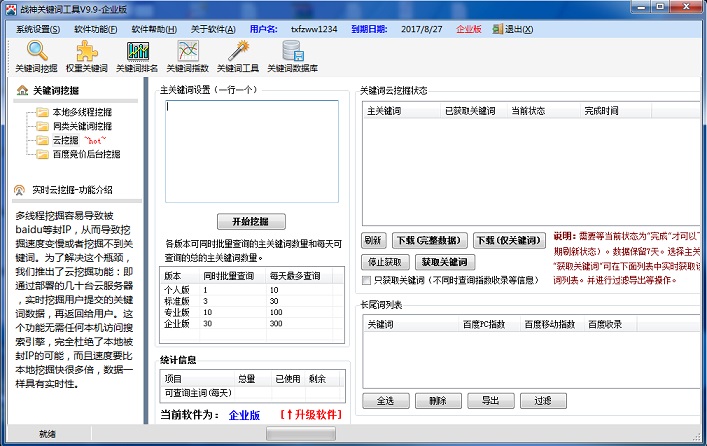Screen dimensions: 707x446
Task: Click the 升级软件 link
Action: tap(311, 414)
